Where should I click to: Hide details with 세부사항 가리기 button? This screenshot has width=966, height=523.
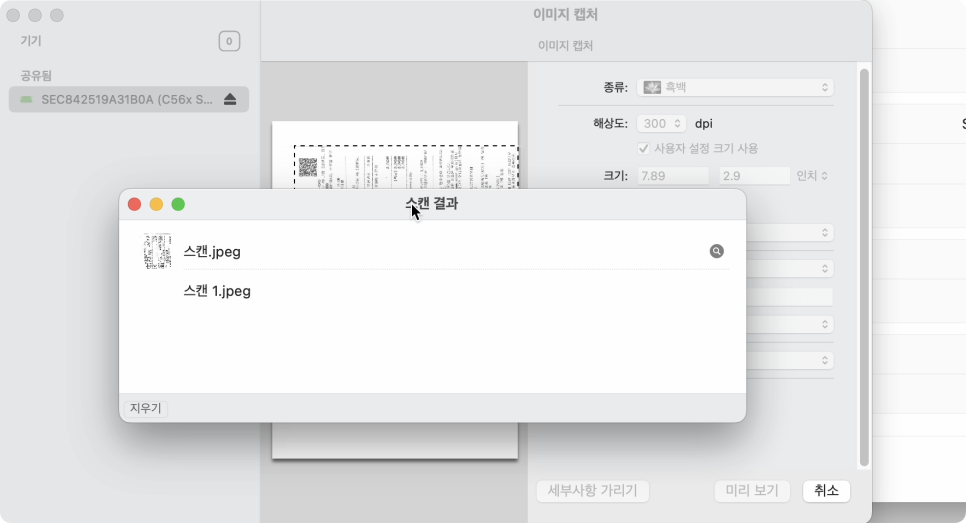pyautogui.click(x=593, y=490)
